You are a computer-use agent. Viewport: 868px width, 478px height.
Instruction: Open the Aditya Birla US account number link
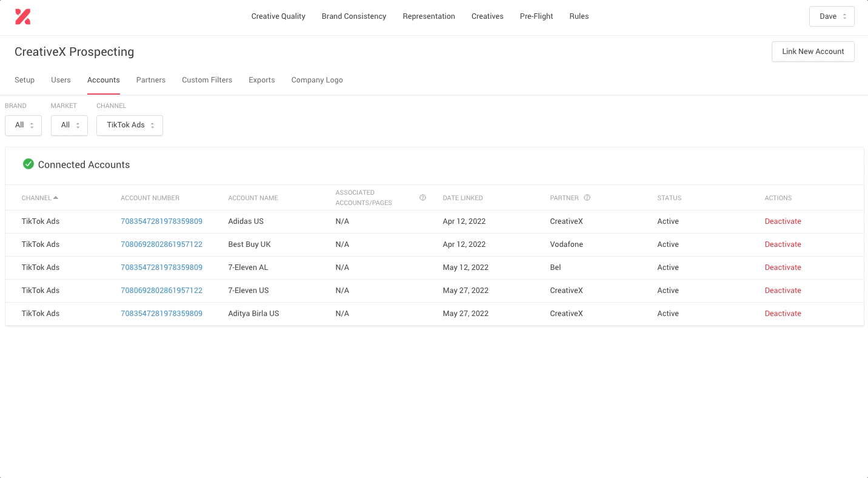click(x=162, y=314)
